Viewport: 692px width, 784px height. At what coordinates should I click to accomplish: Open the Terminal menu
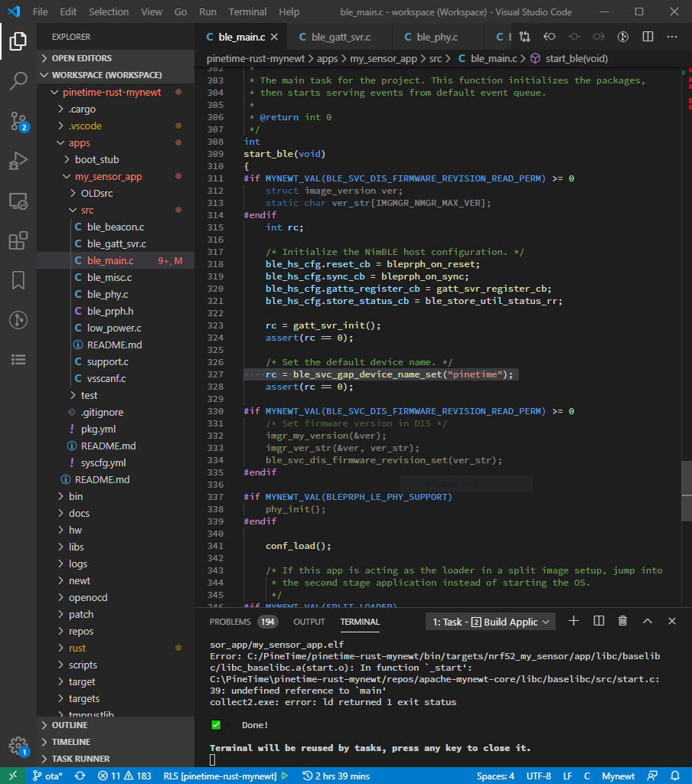tap(247, 11)
